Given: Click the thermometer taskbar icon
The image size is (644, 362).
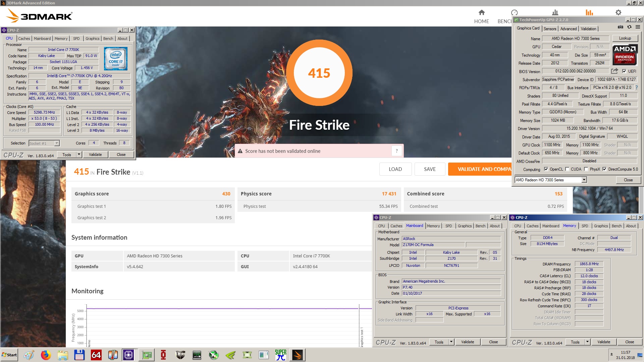Looking at the screenshot, I should click(x=113, y=355).
